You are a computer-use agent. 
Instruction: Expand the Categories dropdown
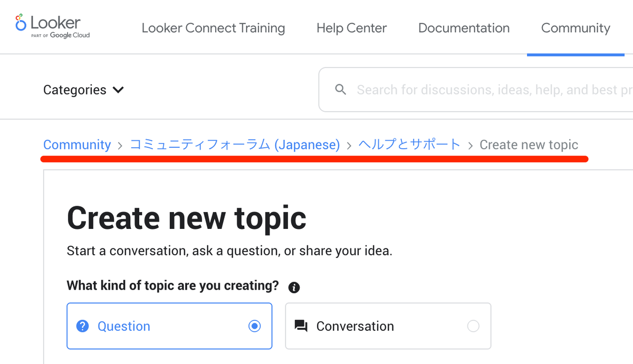pos(83,90)
